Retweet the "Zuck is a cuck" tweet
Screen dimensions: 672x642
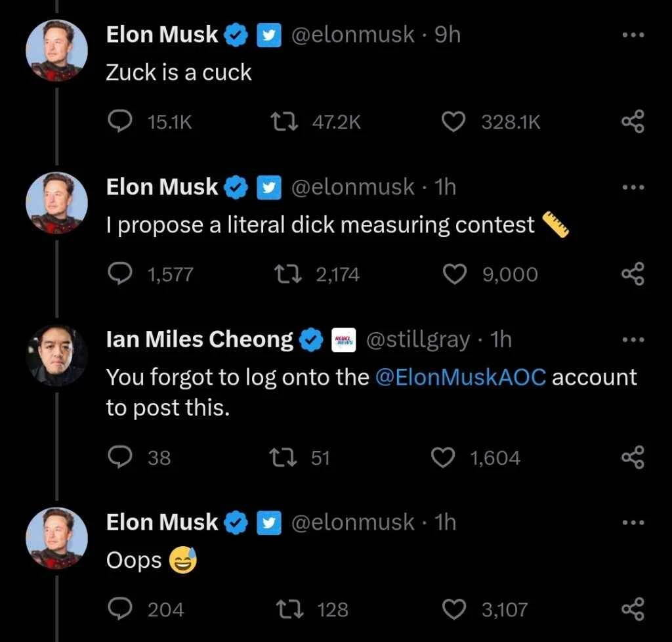[x=283, y=122]
